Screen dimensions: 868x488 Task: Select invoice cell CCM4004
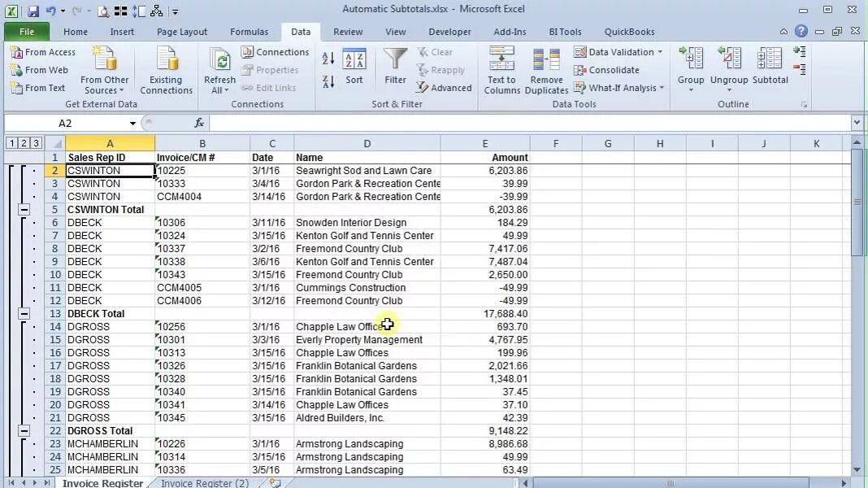point(202,197)
